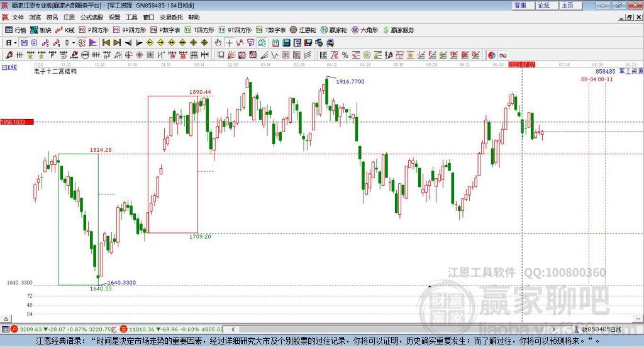Click the horizontal scrollbar left arrow

(233, 329)
